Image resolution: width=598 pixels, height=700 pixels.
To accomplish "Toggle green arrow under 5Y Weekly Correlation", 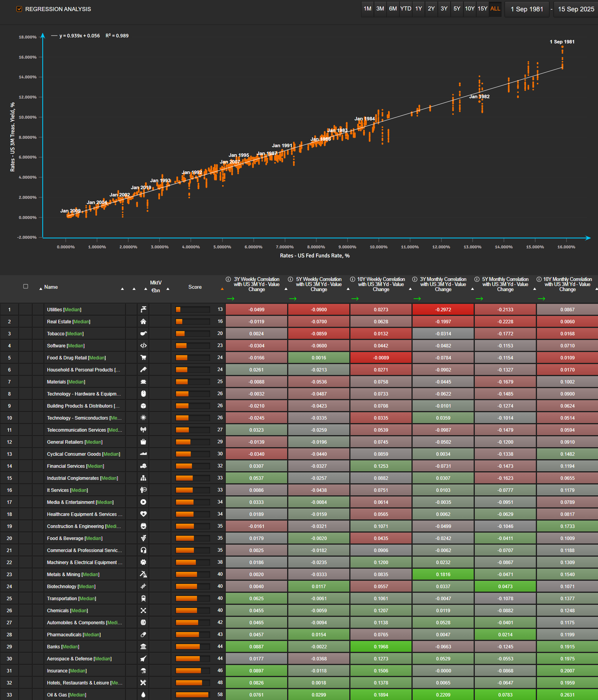I will pyautogui.click(x=293, y=299).
